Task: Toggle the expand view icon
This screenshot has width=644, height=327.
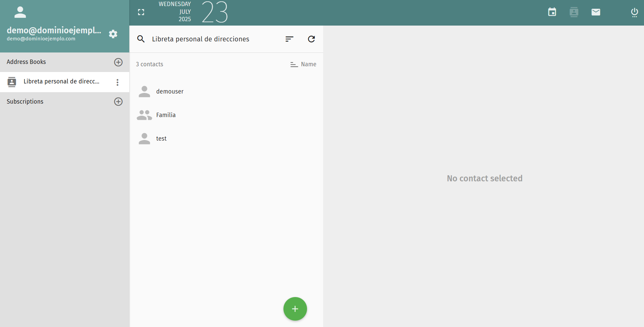Action: pos(141,12)
